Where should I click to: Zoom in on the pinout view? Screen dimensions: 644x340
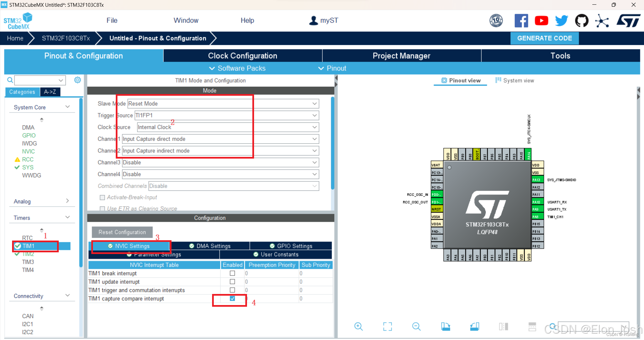pyautogui.click(x=358, y=326)
